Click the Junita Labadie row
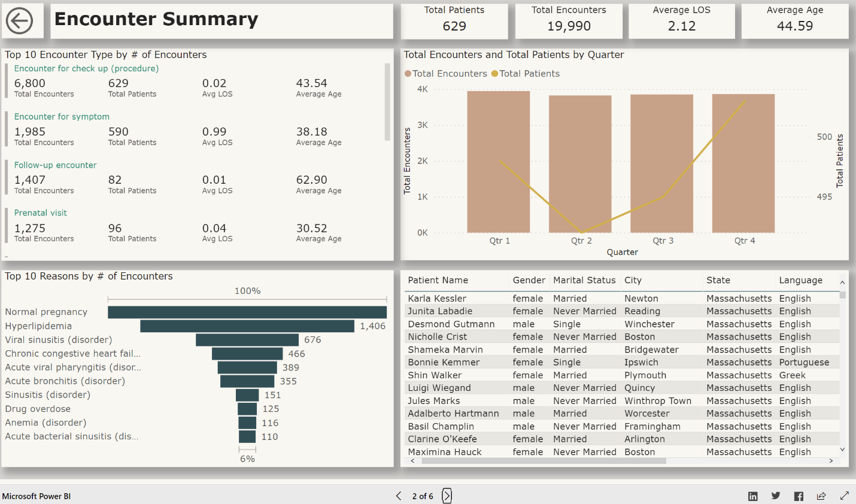Screen dimensions: 856x504 pyautogui.click(x=623, y=311)
